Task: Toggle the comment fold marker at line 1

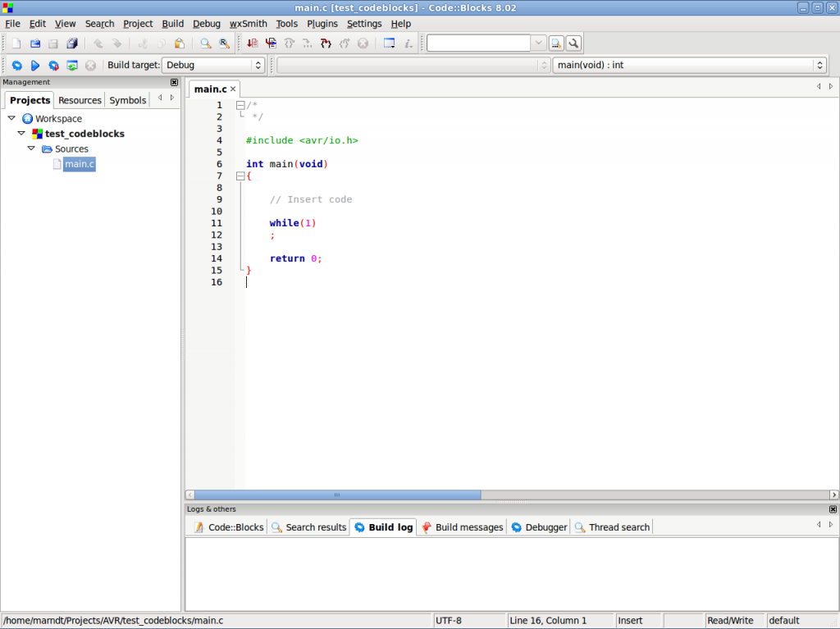Action: (x=240, y=105)
